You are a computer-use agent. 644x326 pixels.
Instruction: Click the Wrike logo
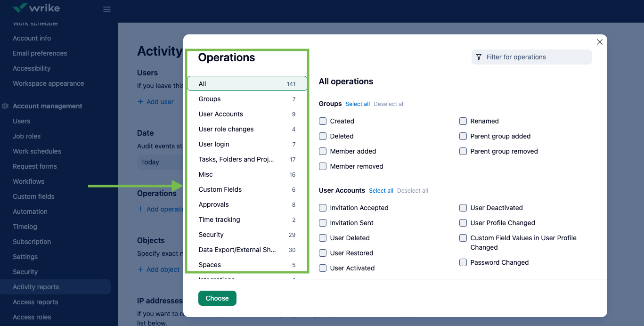click(x=36, y=8)
